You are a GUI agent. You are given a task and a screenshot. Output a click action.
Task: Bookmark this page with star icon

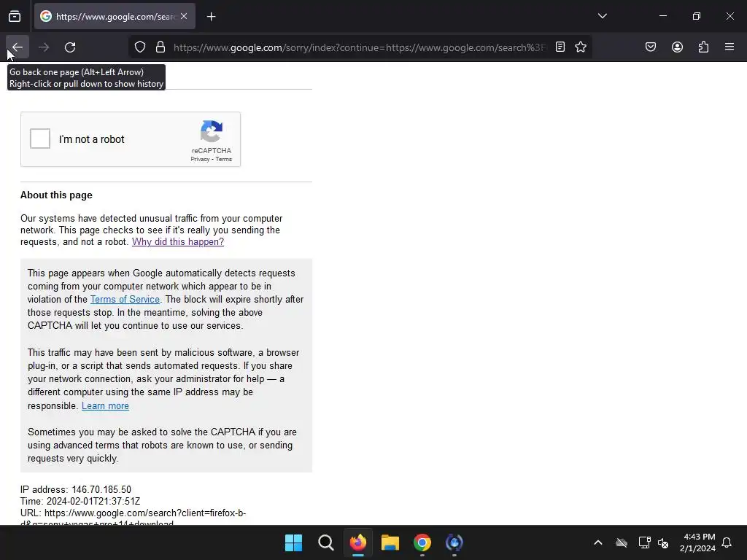(580, 47)
